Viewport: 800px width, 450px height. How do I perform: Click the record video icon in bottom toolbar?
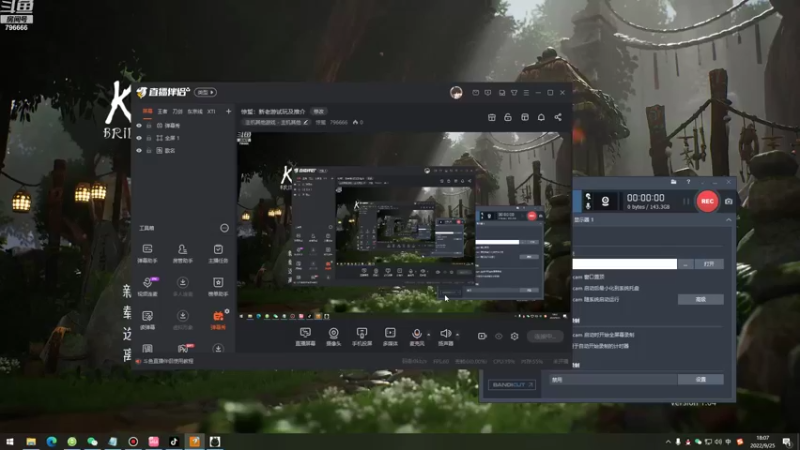coord(482,336)
